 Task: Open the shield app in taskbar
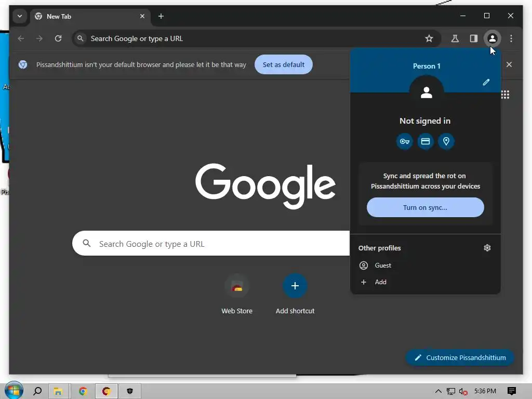(x=129, y=391)
